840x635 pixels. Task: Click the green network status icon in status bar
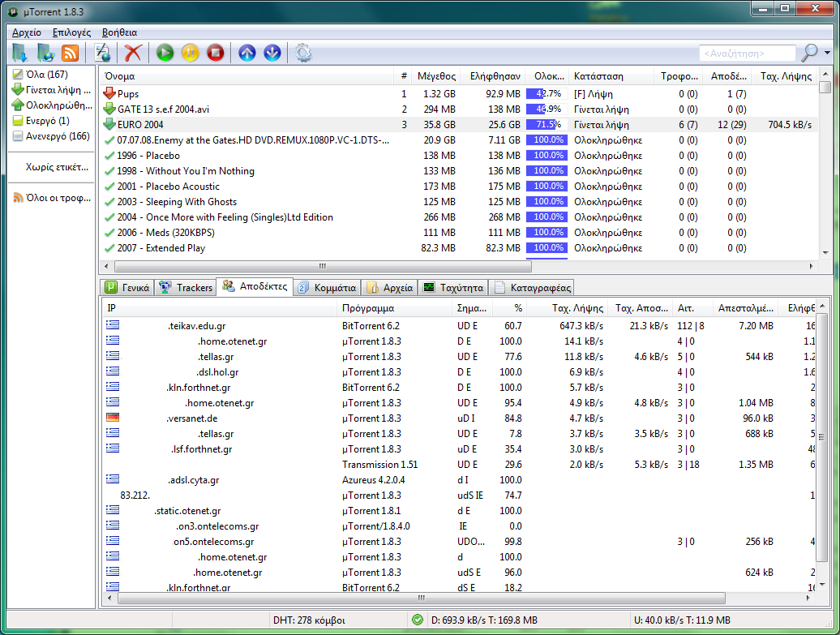pyautogui.click(x=418, y=620)
